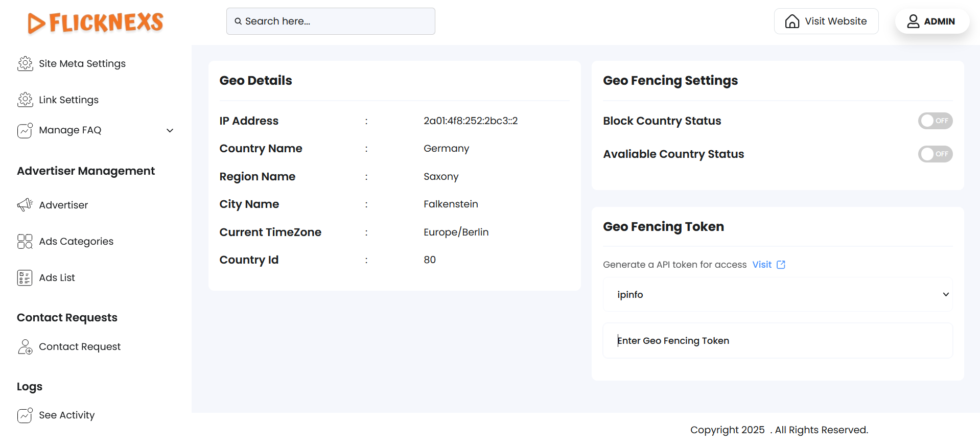Click the external link icon beside Visit
This screenshot has height=445, width=980.
click(x=781, y=265)
